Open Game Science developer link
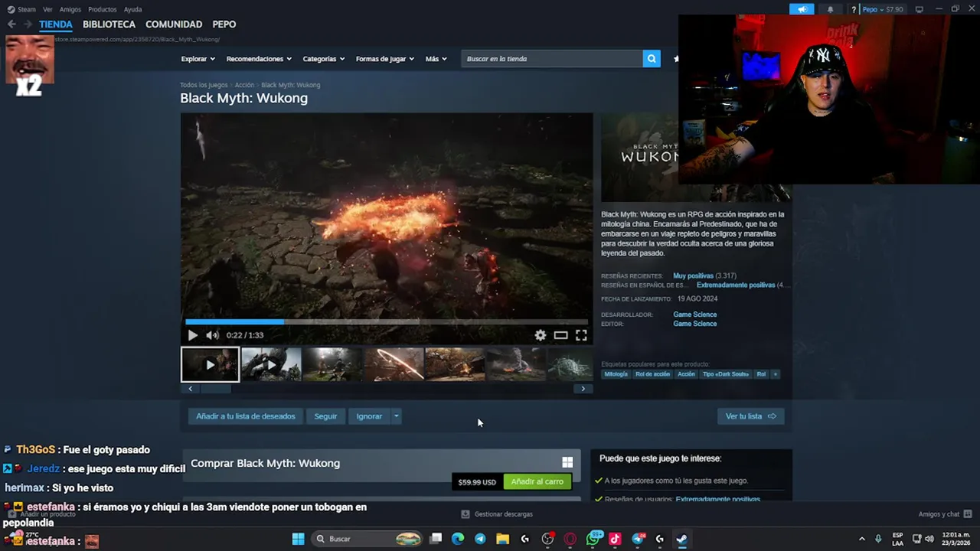This screenshot has height=551, width=980. tap(694, 315)
